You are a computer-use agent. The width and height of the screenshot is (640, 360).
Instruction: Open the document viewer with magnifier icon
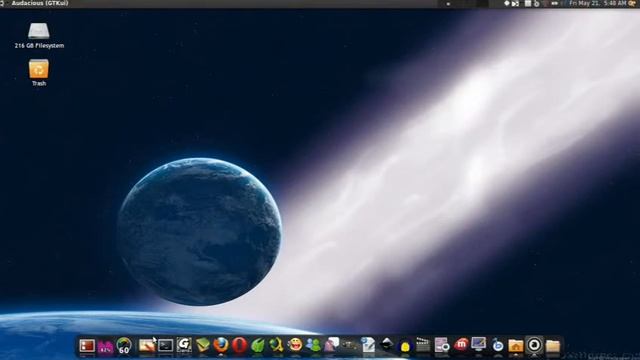point(442,345)
